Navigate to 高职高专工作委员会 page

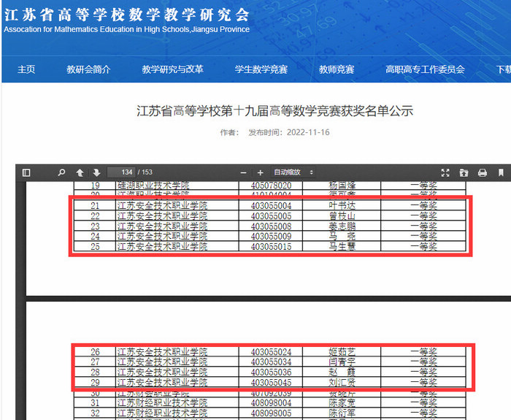(x=425, y=69)
